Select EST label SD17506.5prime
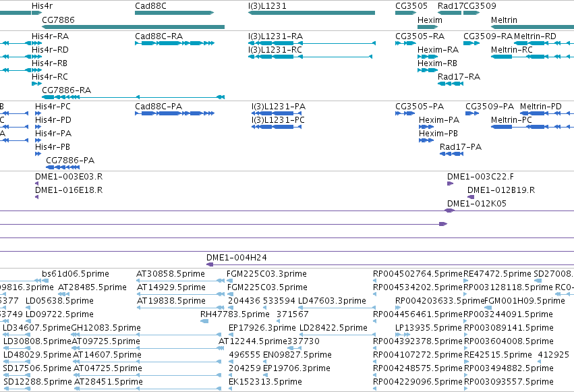Image resolution: width=574 pixels, height=392 pixels. coord(37,368)
